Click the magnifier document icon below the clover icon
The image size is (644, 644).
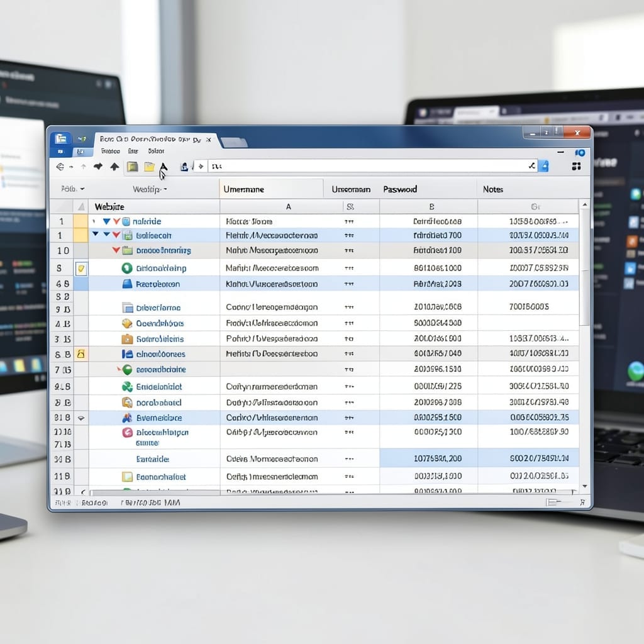click(x=127, y=402)
